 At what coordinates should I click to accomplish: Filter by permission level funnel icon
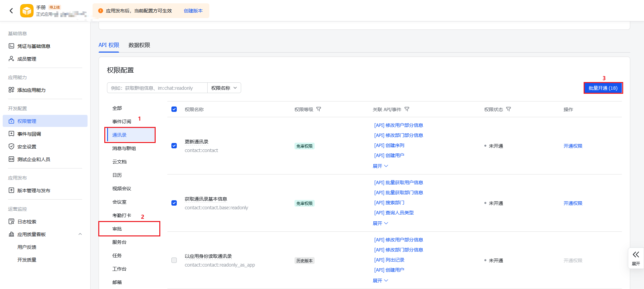319,109
